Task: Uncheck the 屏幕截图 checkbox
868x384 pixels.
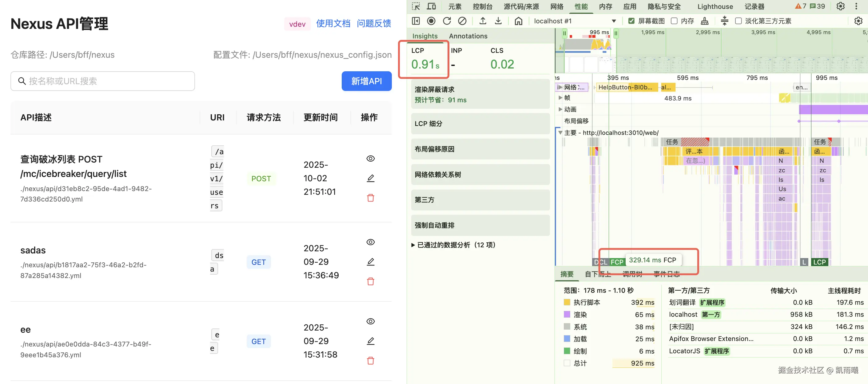Action: pos(631,21)
